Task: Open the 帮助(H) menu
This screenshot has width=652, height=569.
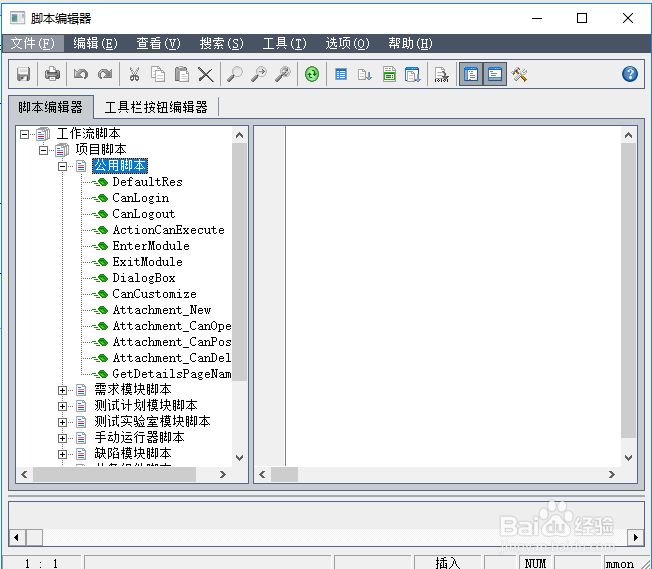Action: tap(410, 43)
